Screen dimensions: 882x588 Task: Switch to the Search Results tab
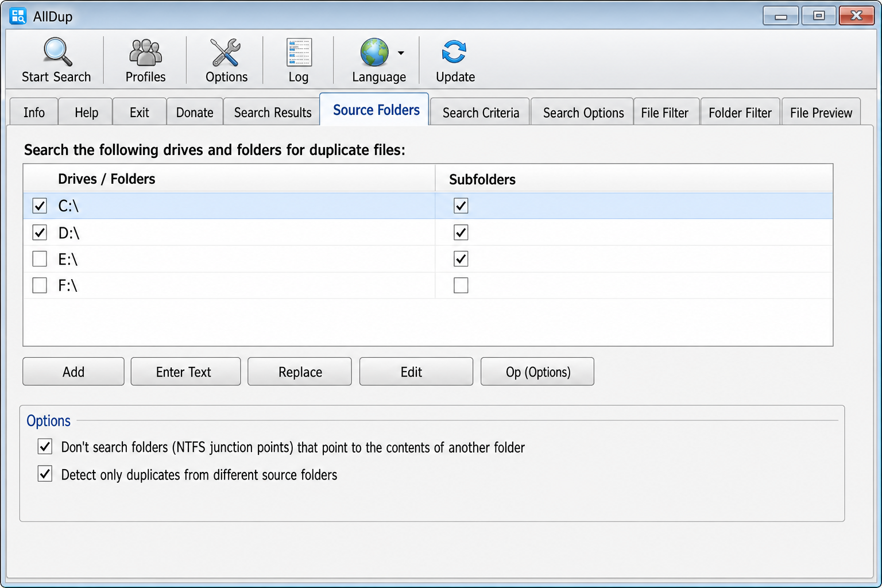click(273, 113)
